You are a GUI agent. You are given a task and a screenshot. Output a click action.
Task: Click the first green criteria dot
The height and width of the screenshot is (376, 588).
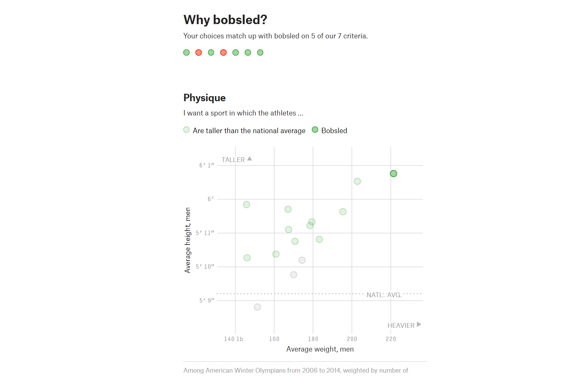pyautogui.click(x=186, y=52)
